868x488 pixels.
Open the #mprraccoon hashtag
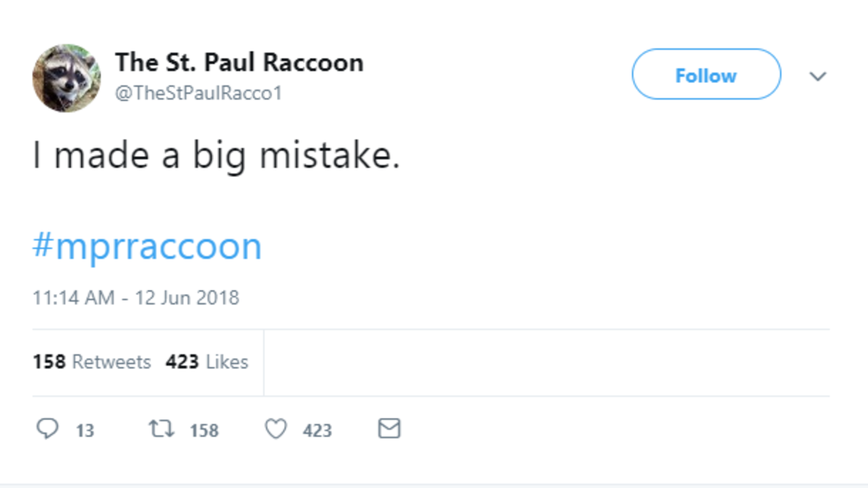click(147, 247)
